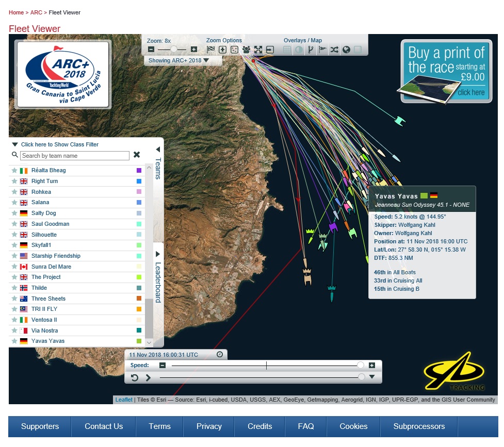Zoom to fleet using people group icon

point(247,49)
